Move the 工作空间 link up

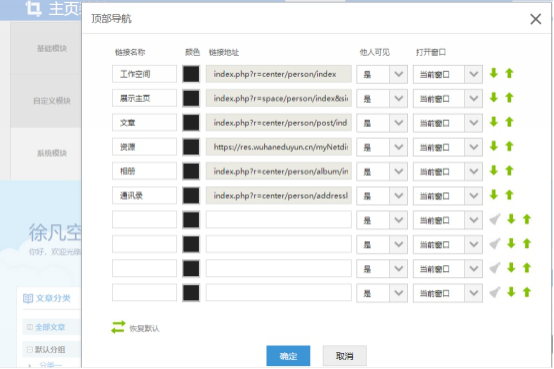pyautogui.click(x=509, y=74)
